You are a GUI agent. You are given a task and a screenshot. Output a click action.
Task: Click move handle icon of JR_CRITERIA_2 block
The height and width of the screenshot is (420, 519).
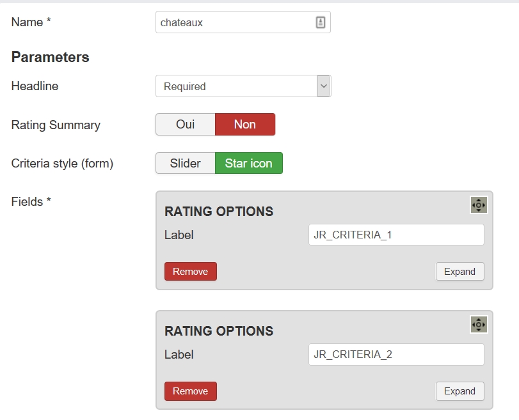pos(479,325)
